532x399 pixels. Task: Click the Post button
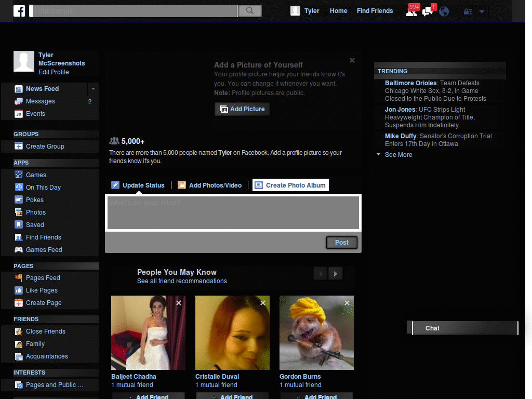point(342,243)
